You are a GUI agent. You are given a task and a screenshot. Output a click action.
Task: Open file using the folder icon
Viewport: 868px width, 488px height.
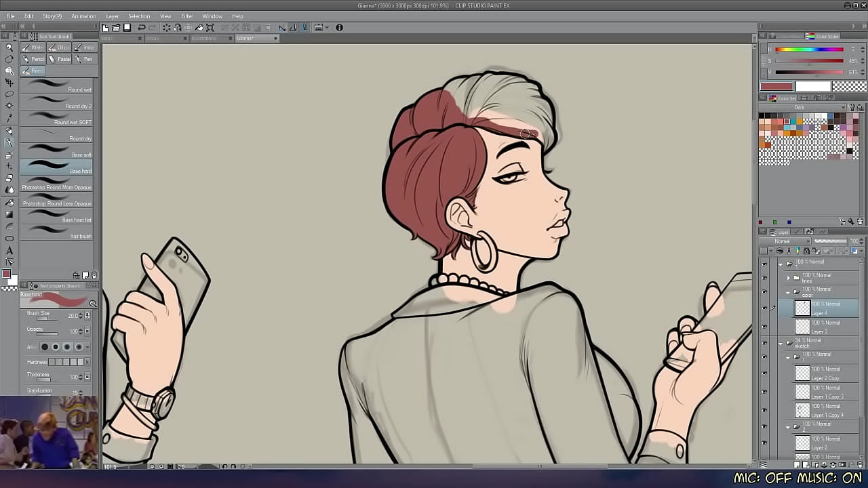point(116,28)
